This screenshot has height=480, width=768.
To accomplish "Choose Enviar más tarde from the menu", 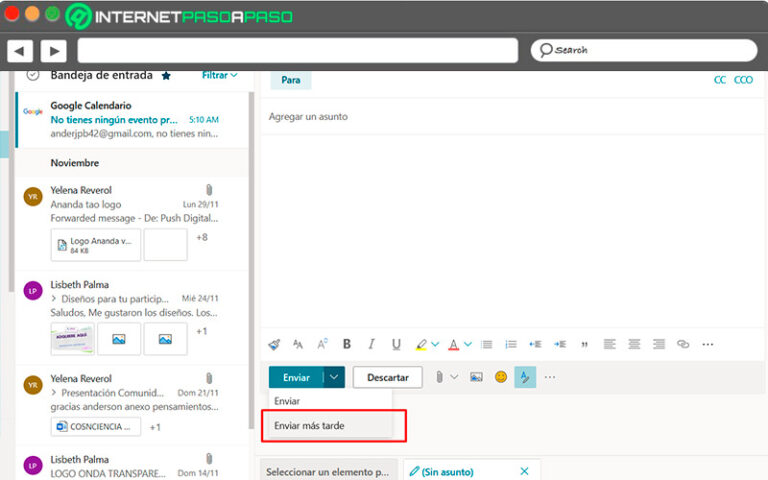I will (309, 425).
